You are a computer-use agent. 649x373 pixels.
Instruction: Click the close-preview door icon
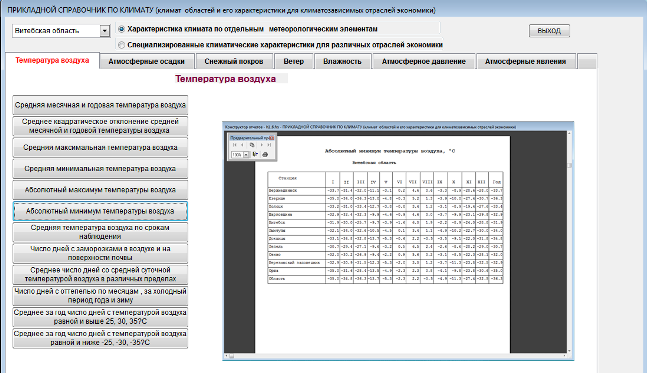(255, 154)
